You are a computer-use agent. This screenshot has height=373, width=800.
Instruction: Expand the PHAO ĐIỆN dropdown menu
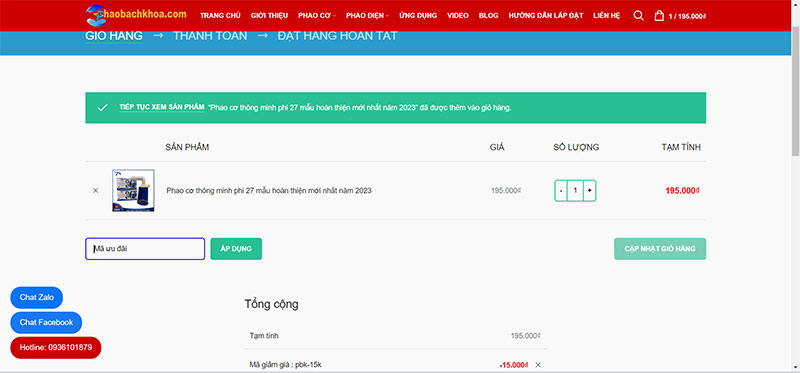[367, 15]
